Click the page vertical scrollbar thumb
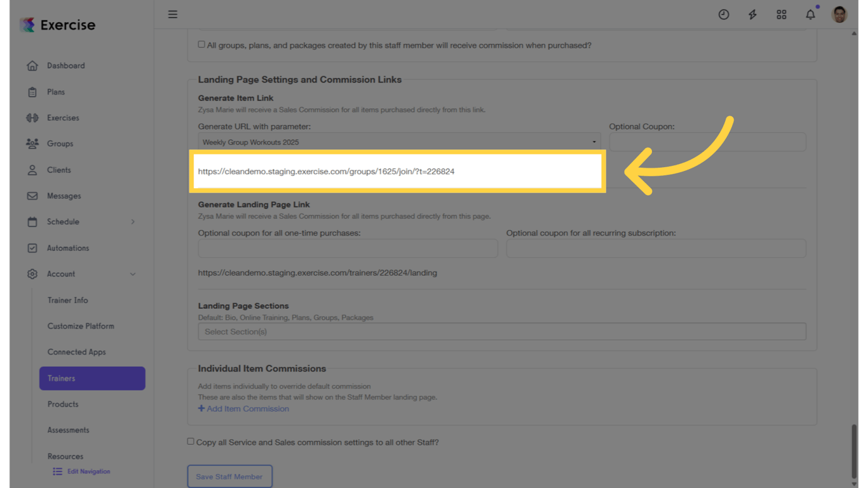 click(854, 452)
